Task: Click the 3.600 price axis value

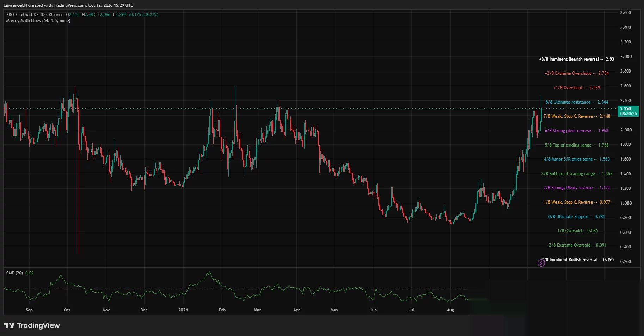Action: (625, 13)
